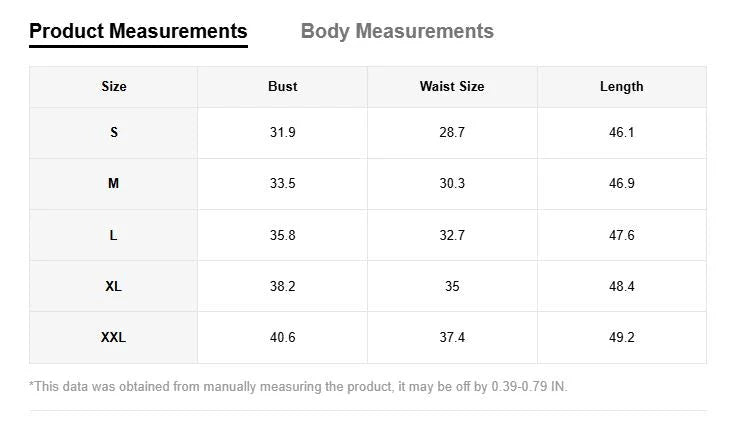Select the XL size row label
Image resolution: width=750 pixels, height=423 pixels.
113,287
